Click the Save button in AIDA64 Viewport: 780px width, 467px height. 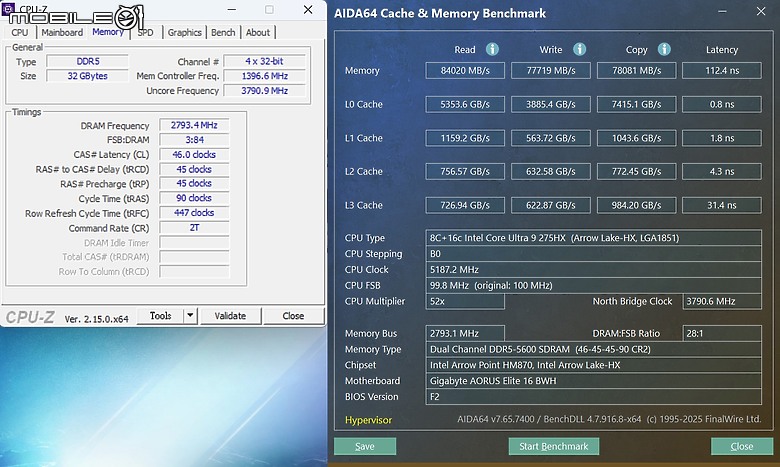[x=365, y=446]
